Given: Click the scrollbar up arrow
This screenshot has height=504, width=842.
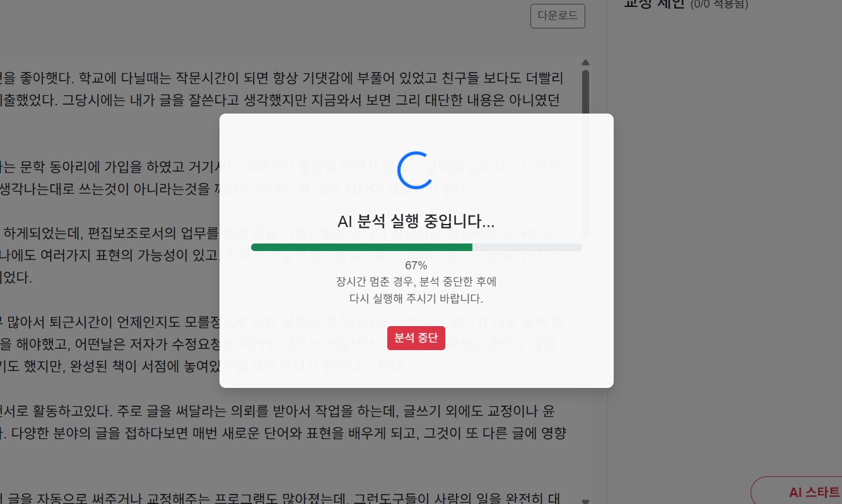Looking at the screenshot, I should point(585,62).
